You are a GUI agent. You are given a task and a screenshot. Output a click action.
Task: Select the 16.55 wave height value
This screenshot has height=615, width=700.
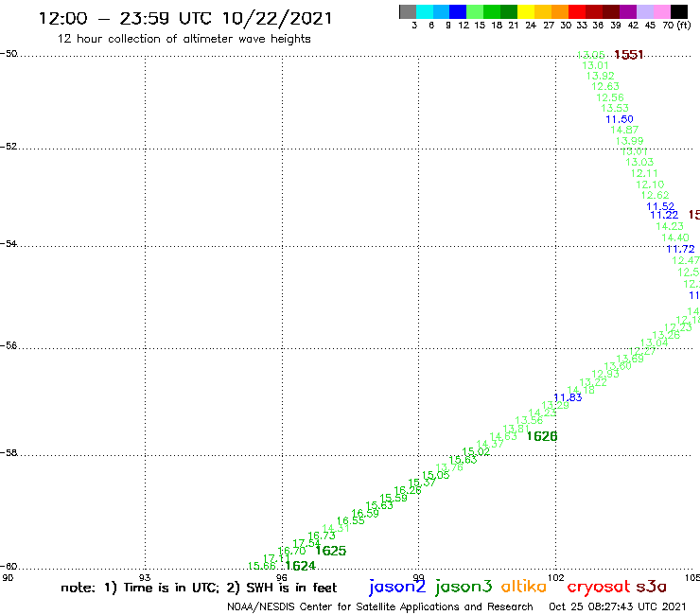coord(350,520)
